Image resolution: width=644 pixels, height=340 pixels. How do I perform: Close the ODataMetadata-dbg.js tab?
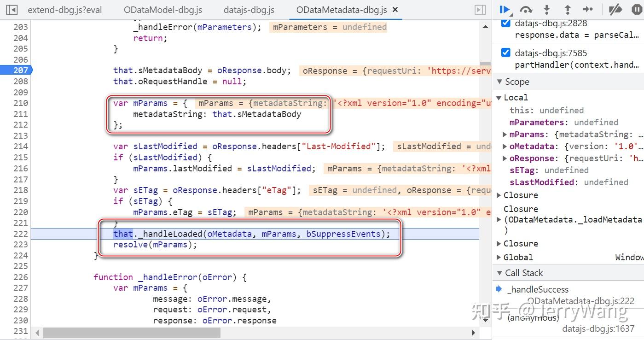[395, 10]
